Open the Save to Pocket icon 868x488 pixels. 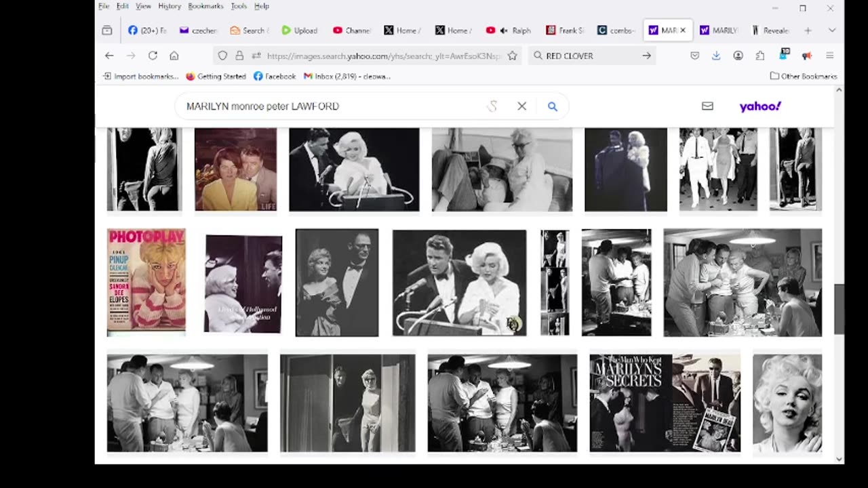point(694,56)
